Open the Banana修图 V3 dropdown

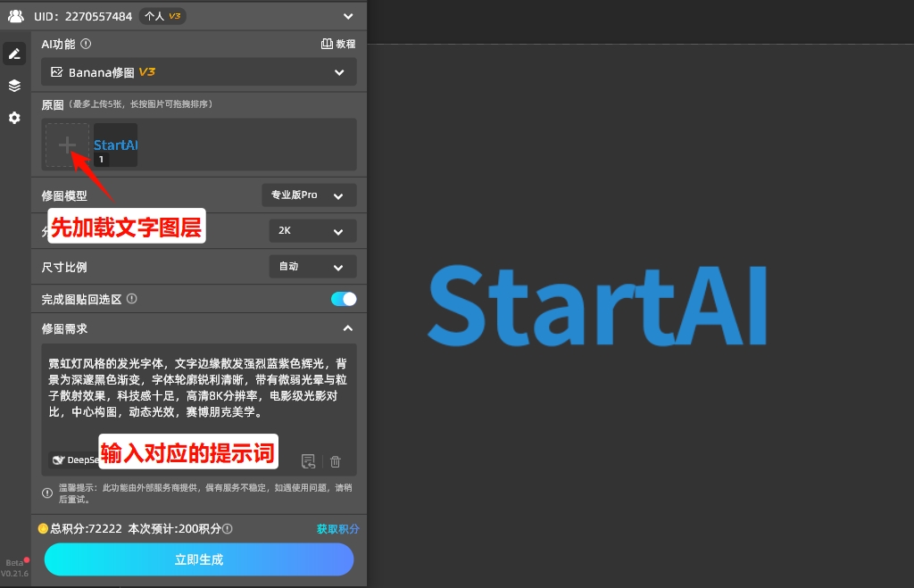click(x=198, y=72)
